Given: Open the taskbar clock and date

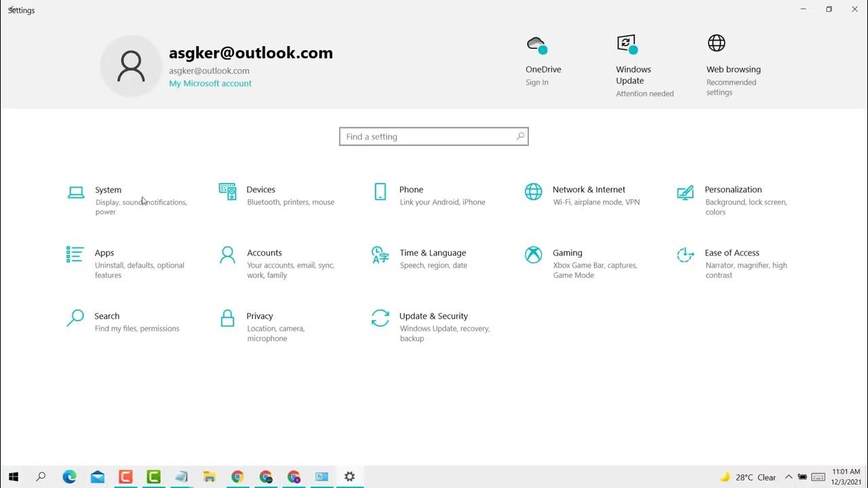Looking at the screenshot, I should [x=845, y=477].
